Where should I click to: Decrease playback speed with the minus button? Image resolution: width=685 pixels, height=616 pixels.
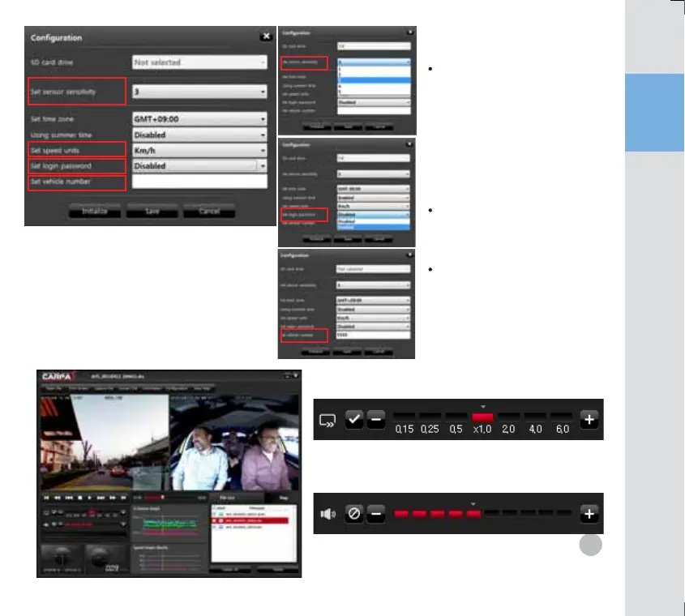pyautogui.click(x=375, y=419)
